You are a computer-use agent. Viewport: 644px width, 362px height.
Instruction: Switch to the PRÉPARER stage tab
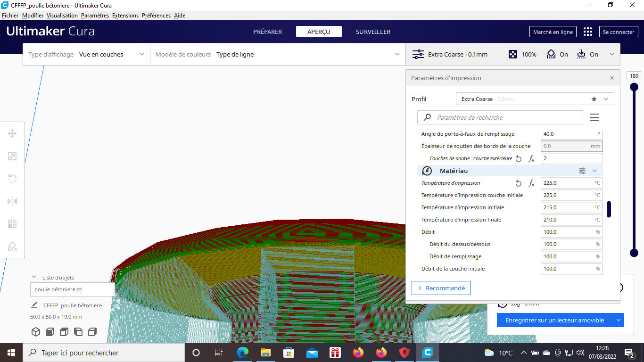coord(268,32)
